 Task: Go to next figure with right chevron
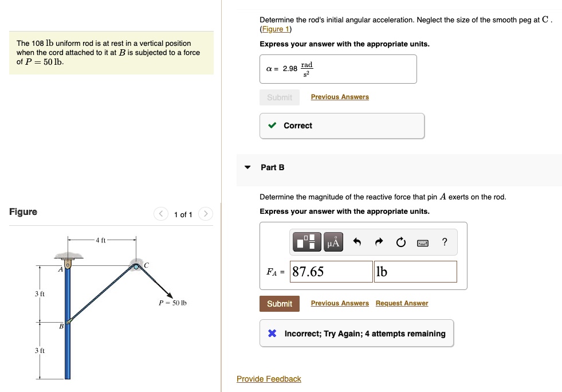[x=206, y=213]
